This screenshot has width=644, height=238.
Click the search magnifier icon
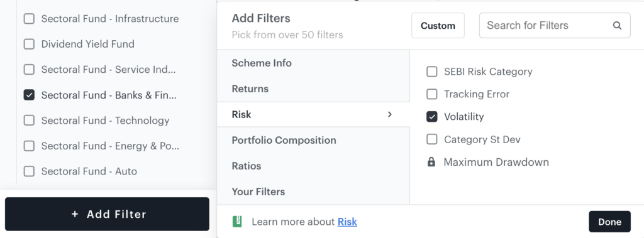pos(618,26)
